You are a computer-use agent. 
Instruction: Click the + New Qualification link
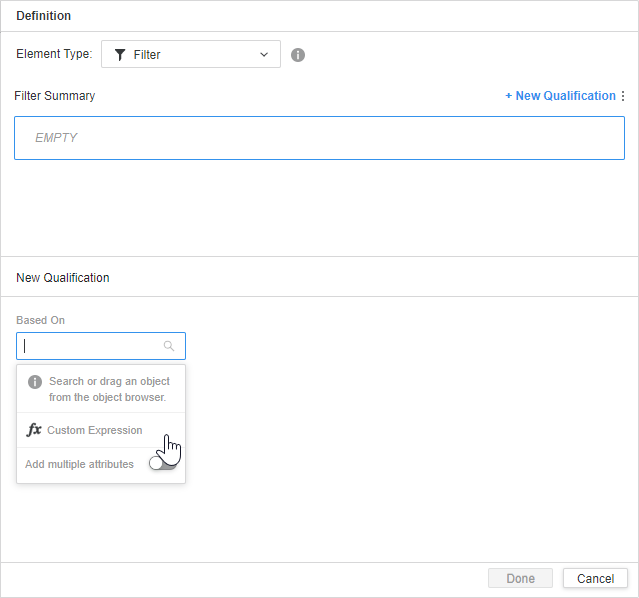click(560, 96)
